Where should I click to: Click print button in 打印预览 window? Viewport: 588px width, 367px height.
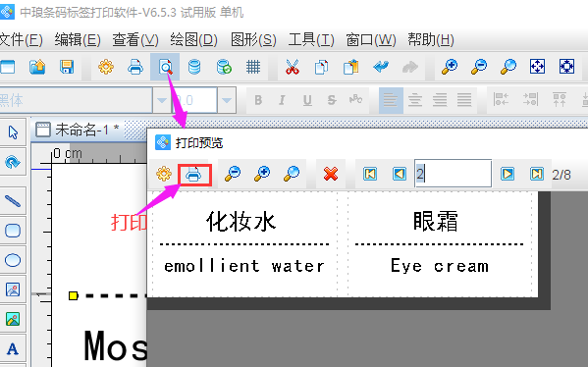pos(194,175)
